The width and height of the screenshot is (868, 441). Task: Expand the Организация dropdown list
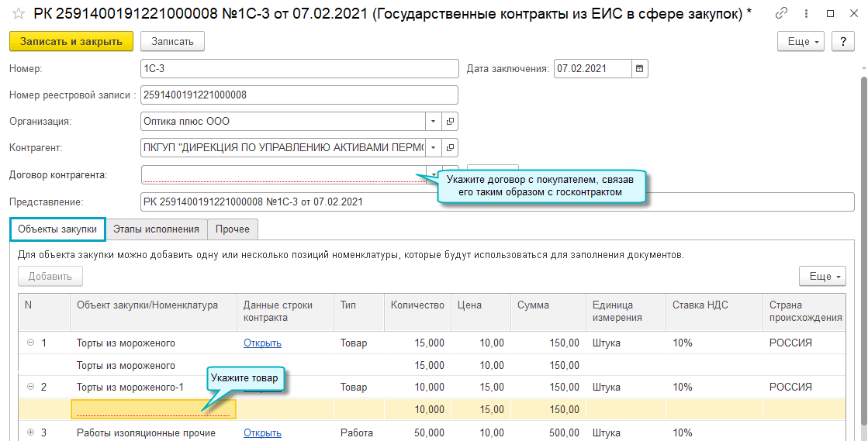[434, 121]
